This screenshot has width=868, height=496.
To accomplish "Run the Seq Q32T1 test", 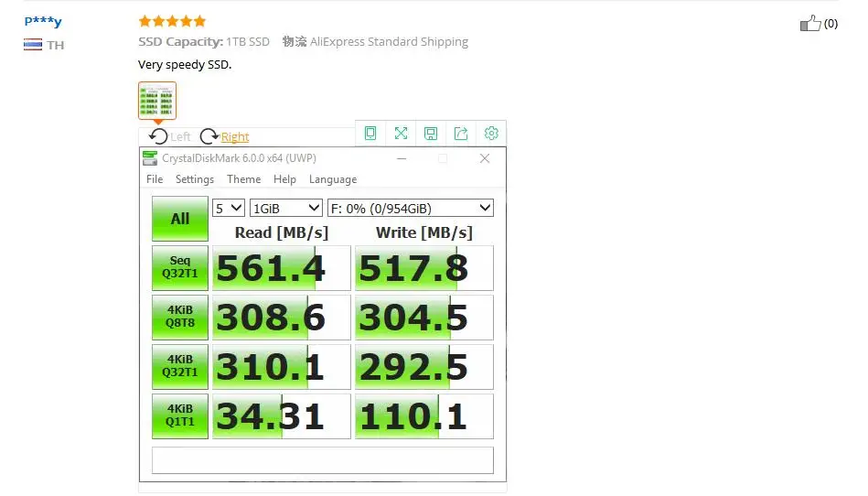I will pos(180,268).
